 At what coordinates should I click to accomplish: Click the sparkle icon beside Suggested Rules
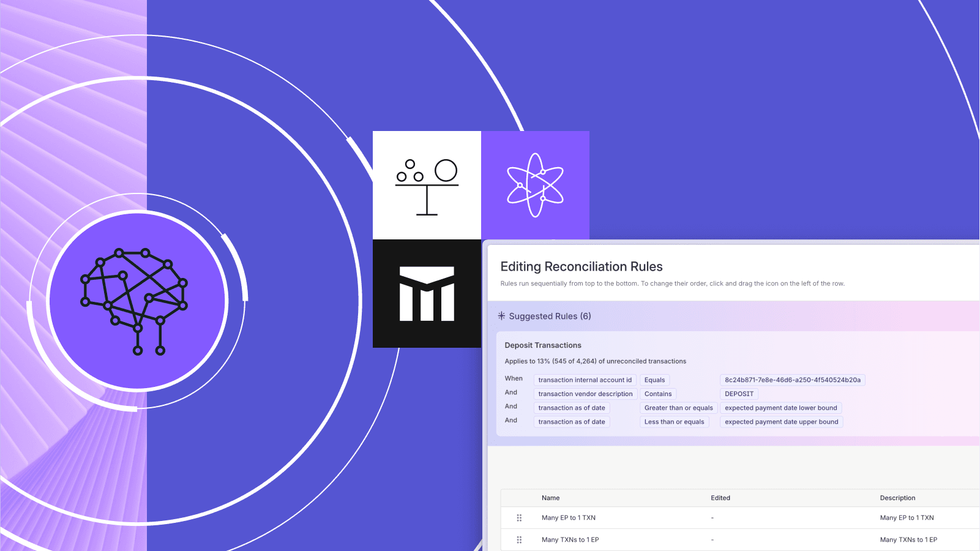pyautogui.click(x=501, y=316)
